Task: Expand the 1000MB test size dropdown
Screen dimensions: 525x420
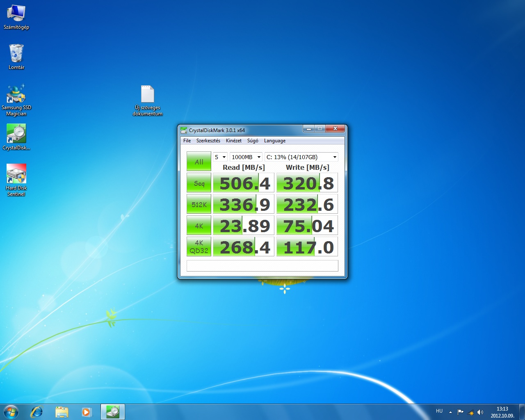Action: coord(246,157)
